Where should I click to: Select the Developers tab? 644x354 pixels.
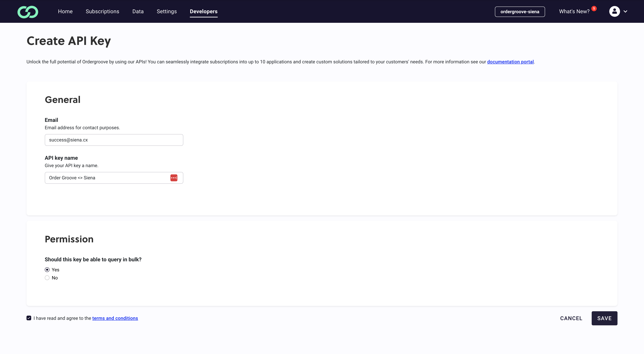pyautogui.click(x=203, y=12)
